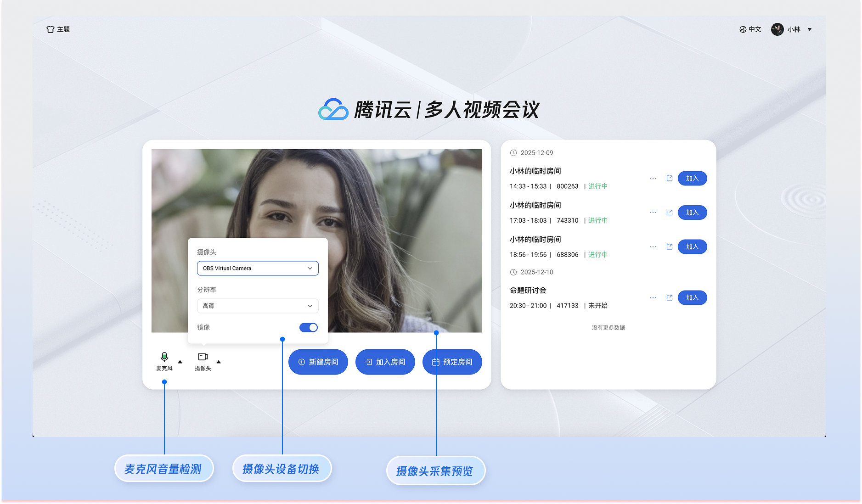The width and height of the screenshot is (862, 504).
Task: Join 命题研讨会 with 加入 button
Action: 693,298
